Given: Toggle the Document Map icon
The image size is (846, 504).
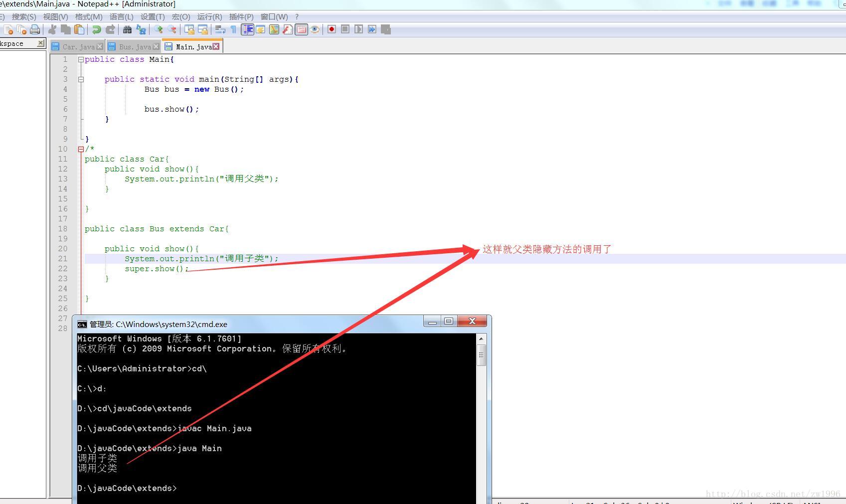Looking at the screenshot, I should point(274,29).
